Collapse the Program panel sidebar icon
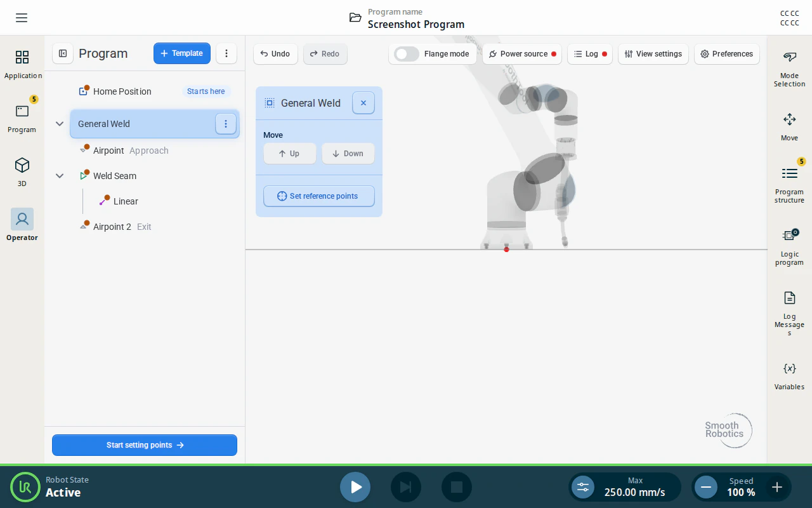Viewport: 812px width, 508px height. (63, 53)
